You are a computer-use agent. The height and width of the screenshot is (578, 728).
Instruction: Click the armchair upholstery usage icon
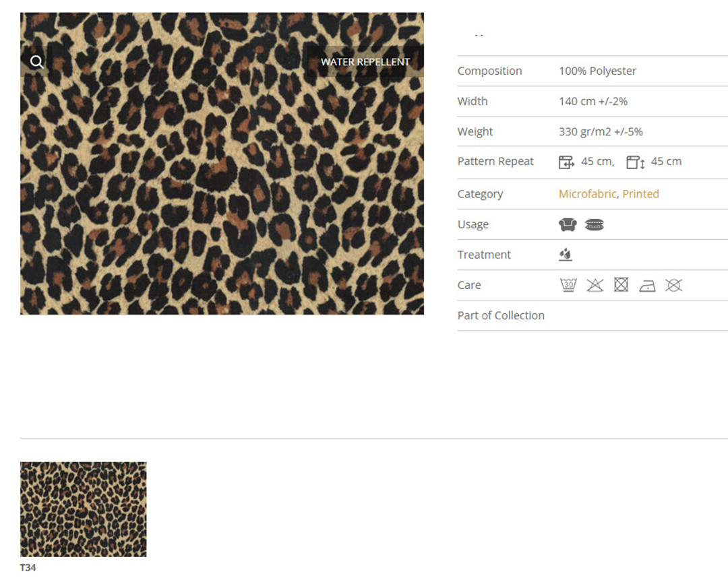click(x=568, y=225)
